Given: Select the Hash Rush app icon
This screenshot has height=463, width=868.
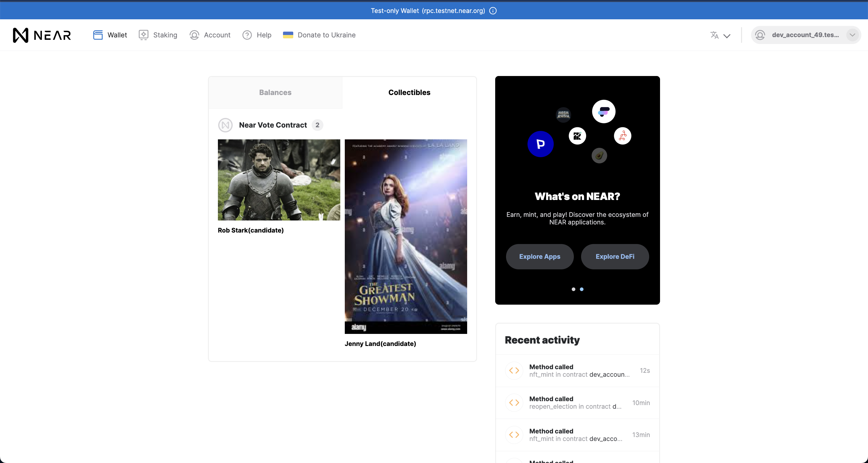Looking at the screenshot, I should [x=563, y=115].
